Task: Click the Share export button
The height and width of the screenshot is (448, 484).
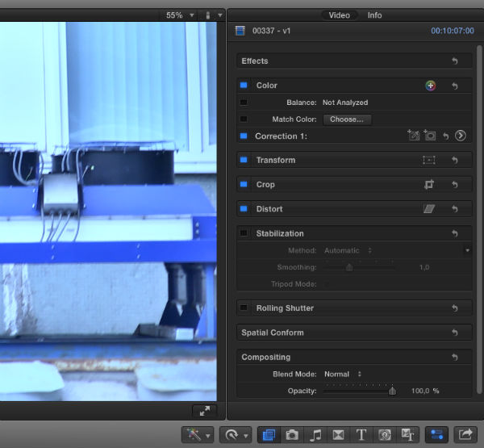Action: pos(465,435)
